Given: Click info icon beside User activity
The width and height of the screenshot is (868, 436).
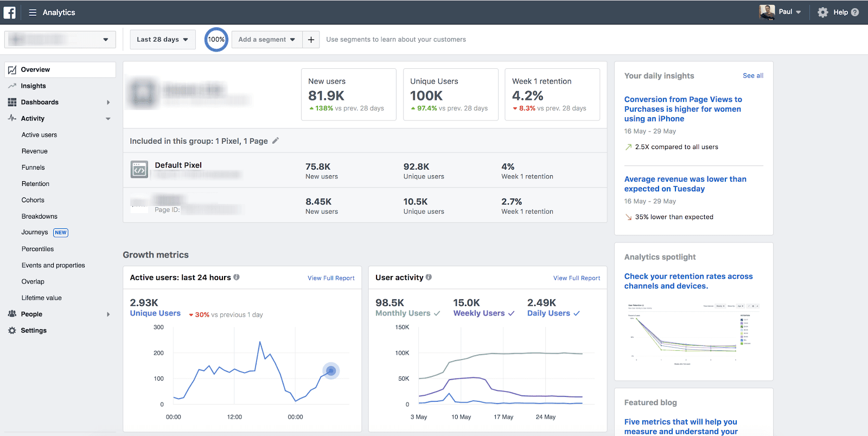Looking at the screenshot, I should pyautogui.click(x=429, y=277).
